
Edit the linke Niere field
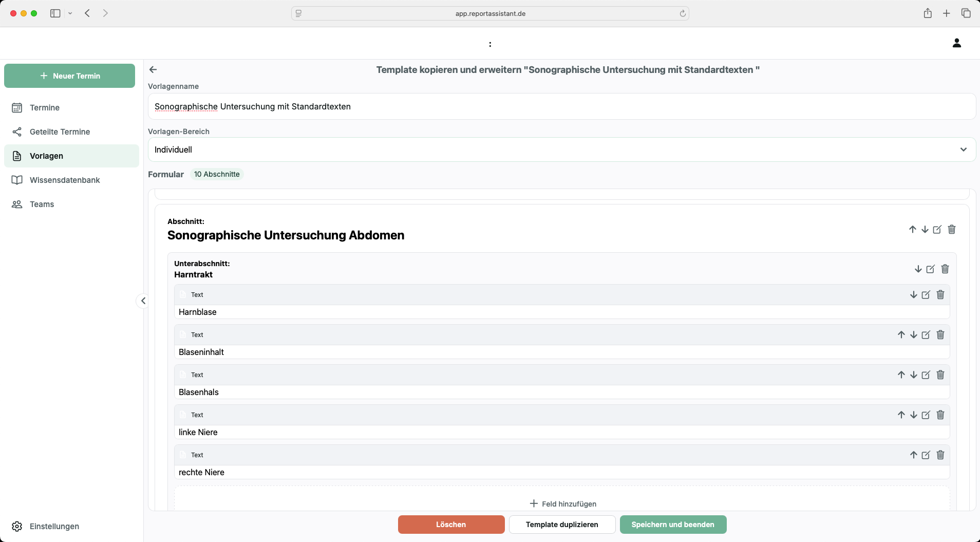(x=926, y=415)
